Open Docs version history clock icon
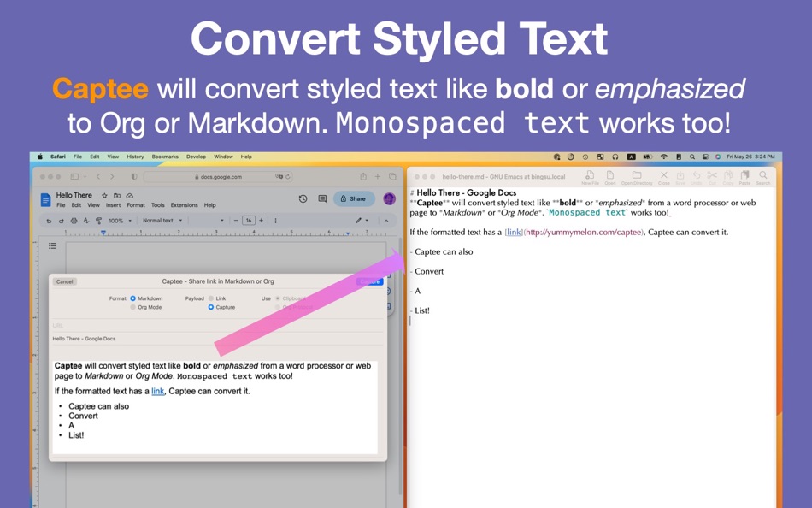Screen dimensions: 812x508 [x=303, y=198]
